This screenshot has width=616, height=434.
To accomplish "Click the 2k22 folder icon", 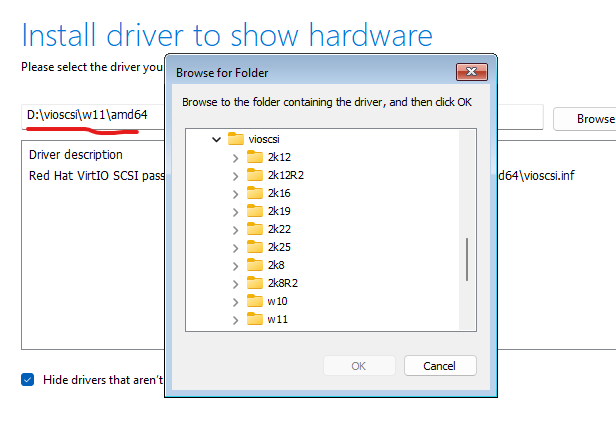I will click(255, 229).
